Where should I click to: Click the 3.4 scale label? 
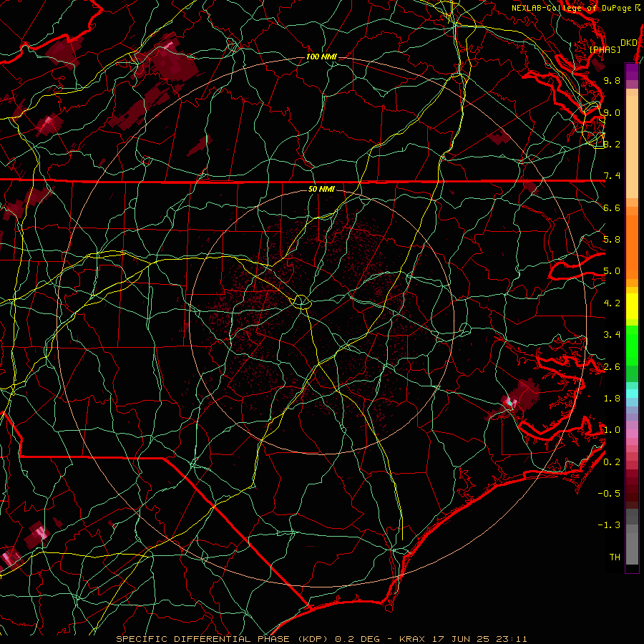(612, 335)
